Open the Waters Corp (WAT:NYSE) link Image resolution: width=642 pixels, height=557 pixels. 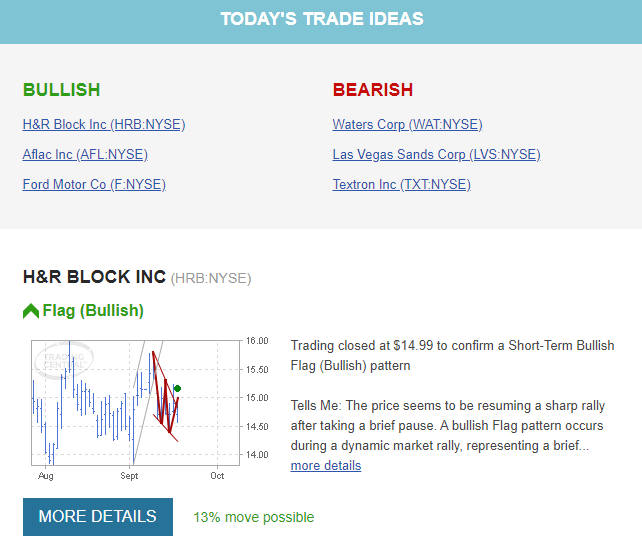pos(407,124)
